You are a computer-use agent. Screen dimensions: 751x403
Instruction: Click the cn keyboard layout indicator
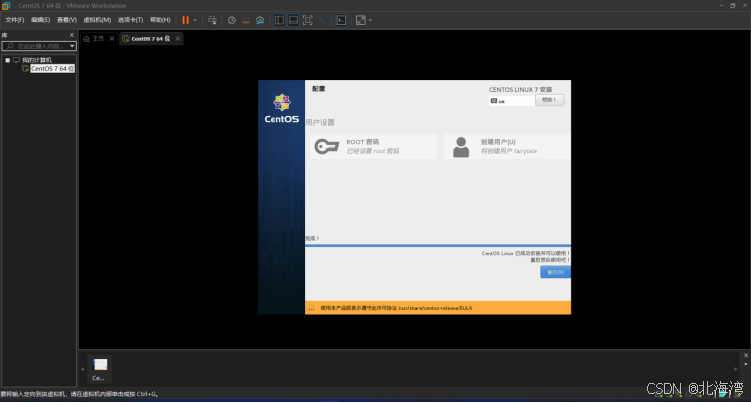coord(511,101)
